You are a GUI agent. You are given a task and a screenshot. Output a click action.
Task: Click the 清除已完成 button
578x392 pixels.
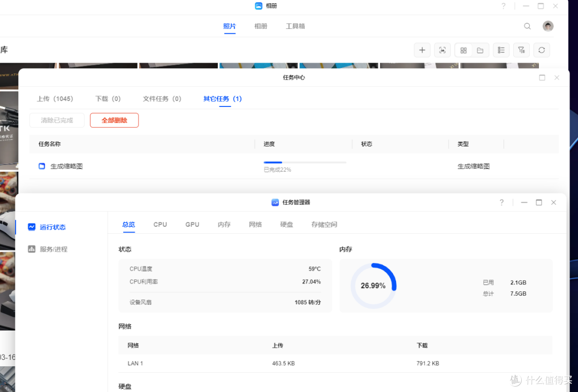57,120
